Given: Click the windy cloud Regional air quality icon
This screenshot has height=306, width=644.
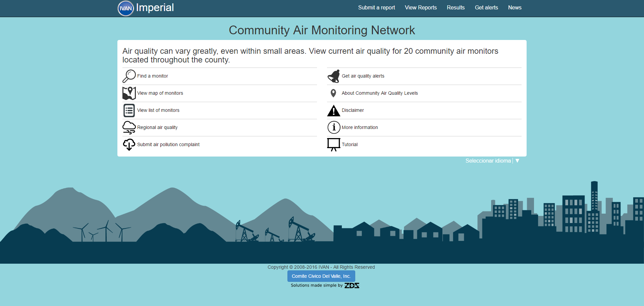Looking at the screenshot, I should [129, 127].
